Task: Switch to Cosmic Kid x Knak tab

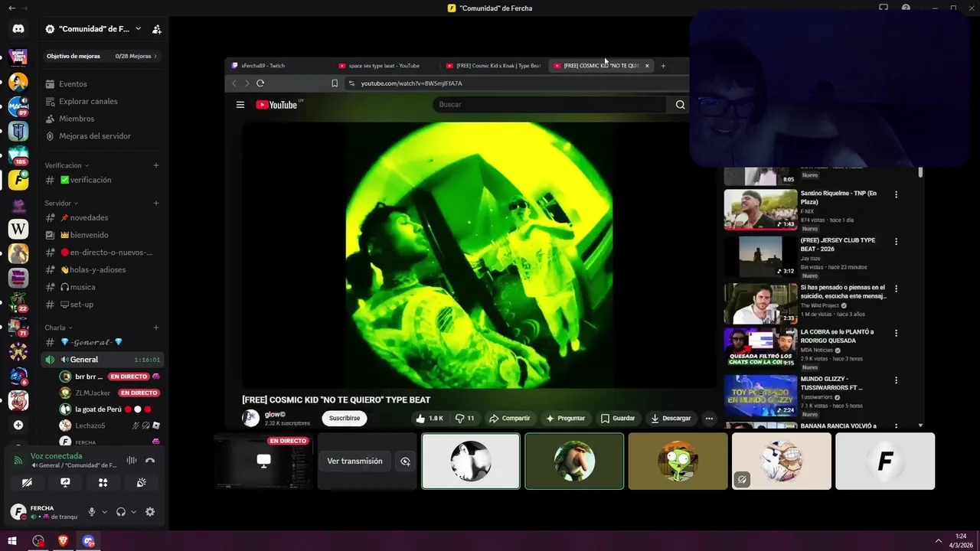Action: (494, 66)
